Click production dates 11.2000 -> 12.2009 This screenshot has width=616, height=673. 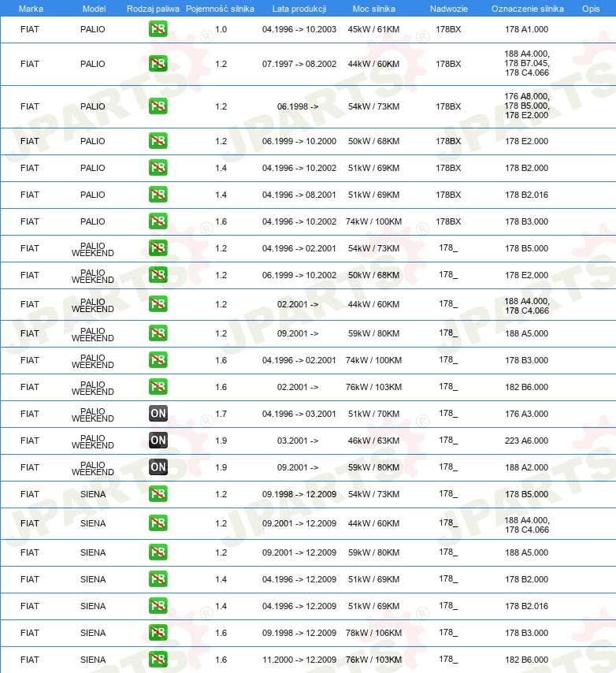(x=299, y=660)
